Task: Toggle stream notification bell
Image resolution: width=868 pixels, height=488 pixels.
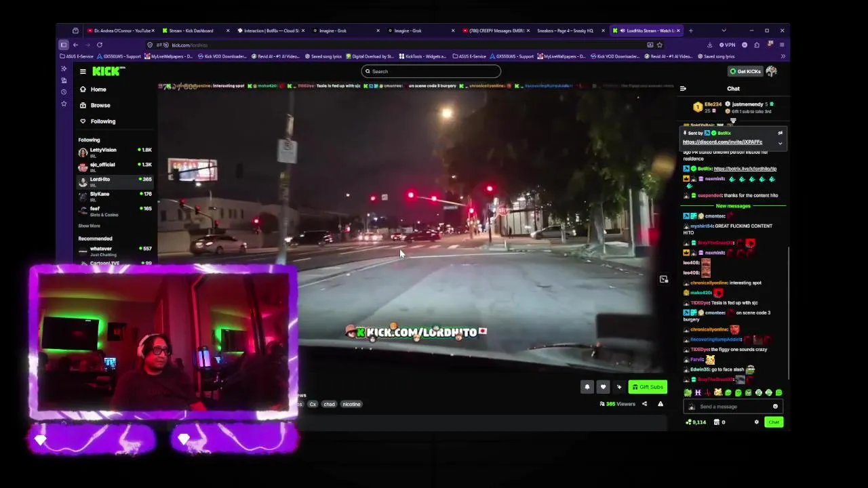Action: click(587, 387)
